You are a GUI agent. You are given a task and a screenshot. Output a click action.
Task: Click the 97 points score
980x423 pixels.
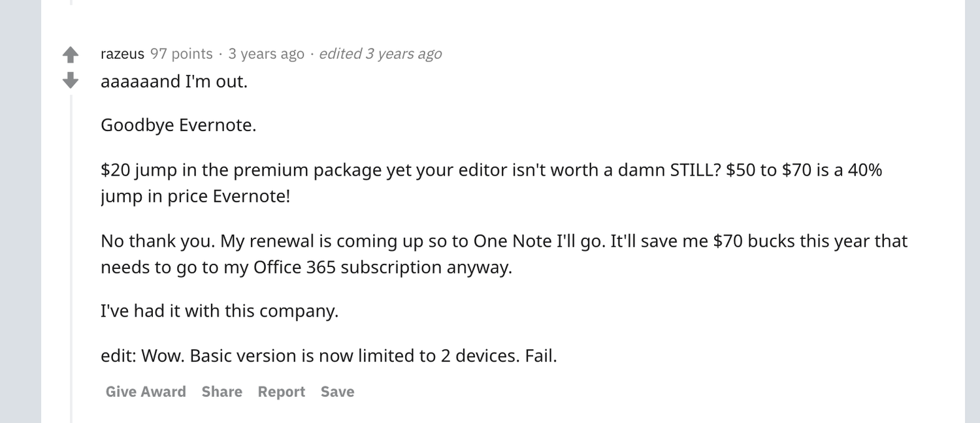(181, 54)
